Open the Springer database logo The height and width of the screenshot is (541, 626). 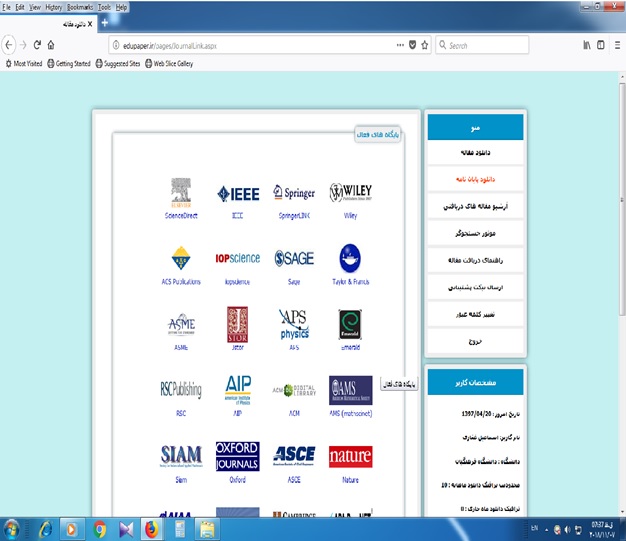pyautogui.click(x=293, y=193)
